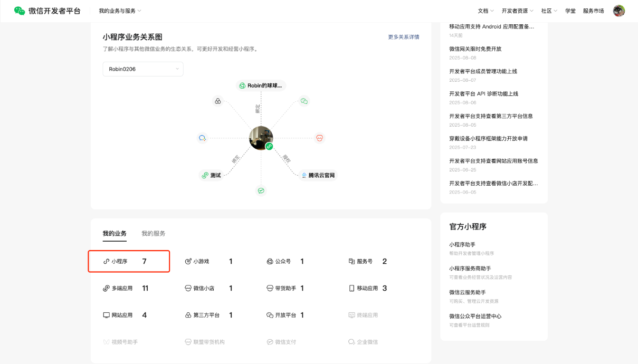Click the WeChat developer platform logo
Screen dimensions: 638x364
[x=47, y=11]
